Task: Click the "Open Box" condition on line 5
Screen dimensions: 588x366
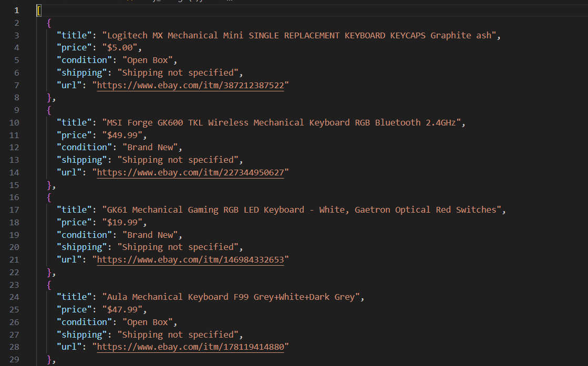Action: 147,60
